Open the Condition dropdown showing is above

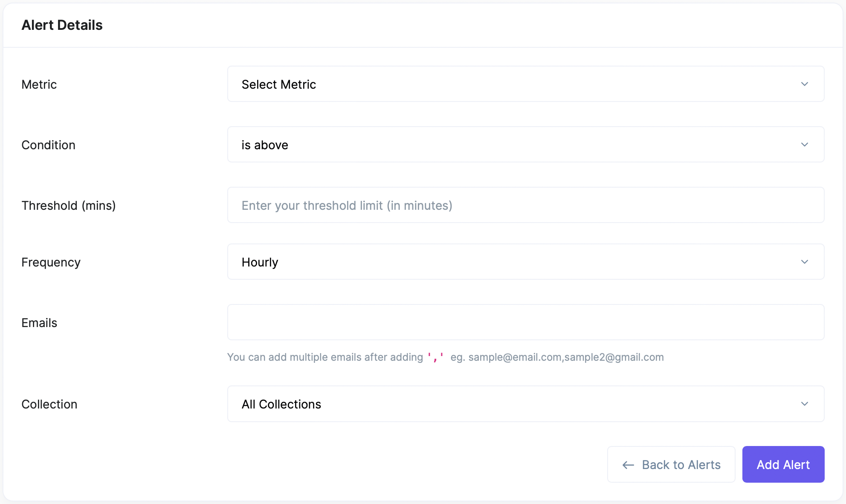(x=526, y=145)
